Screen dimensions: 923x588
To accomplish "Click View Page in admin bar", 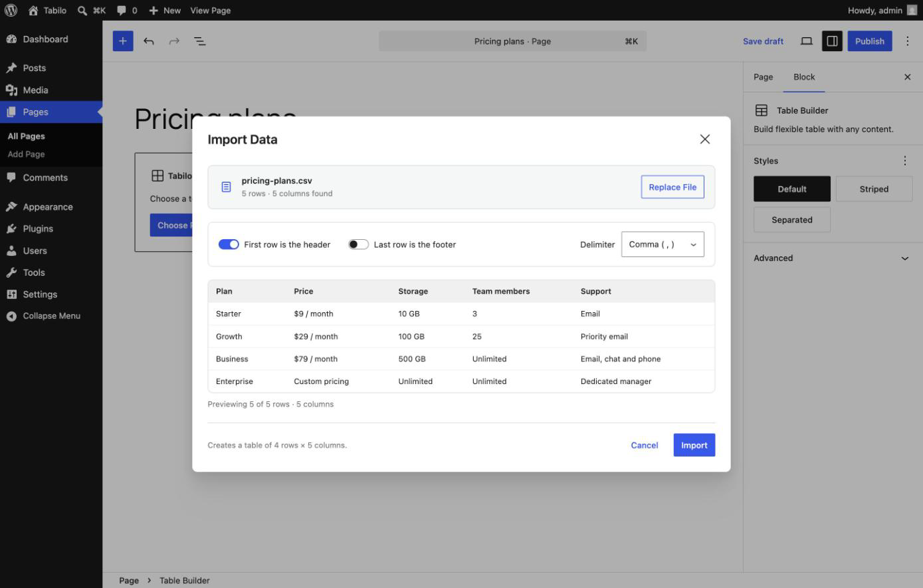I will coord(211,10).
